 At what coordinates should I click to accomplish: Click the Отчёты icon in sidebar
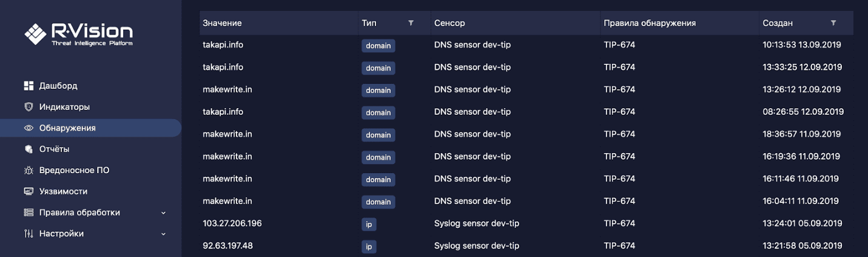pos(28,149)
